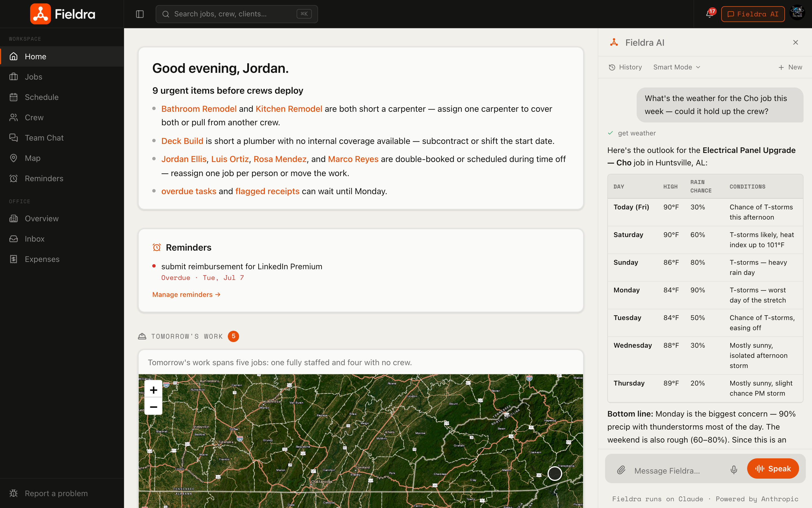Image resolution: width=812 pixels, height=508 pixels.
Task: Click the LinkedIn Premium reimbursement reminder
Action: pyautogui.click(x=242, y=266)
